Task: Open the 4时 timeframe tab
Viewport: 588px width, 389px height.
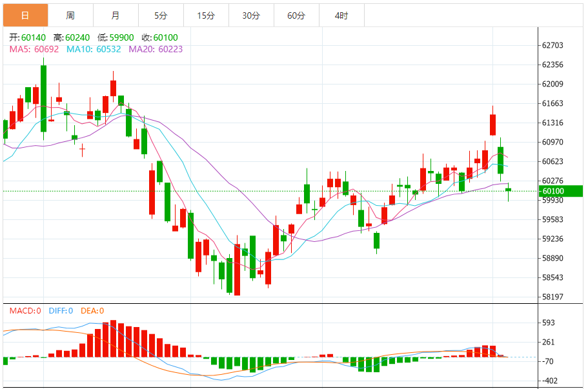Action: point(341,15)
